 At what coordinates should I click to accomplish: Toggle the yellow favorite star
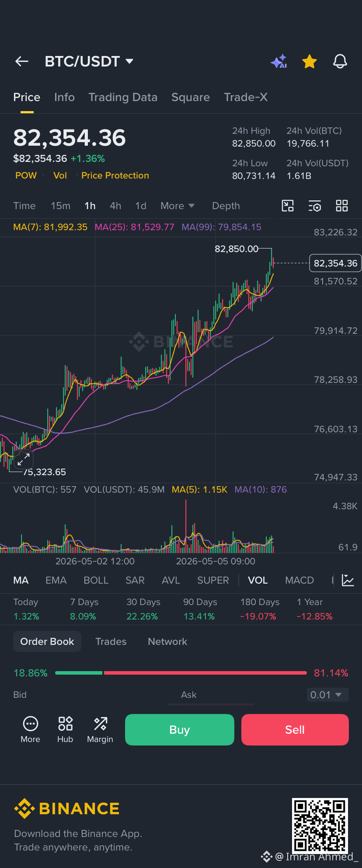tap(310, 62)
